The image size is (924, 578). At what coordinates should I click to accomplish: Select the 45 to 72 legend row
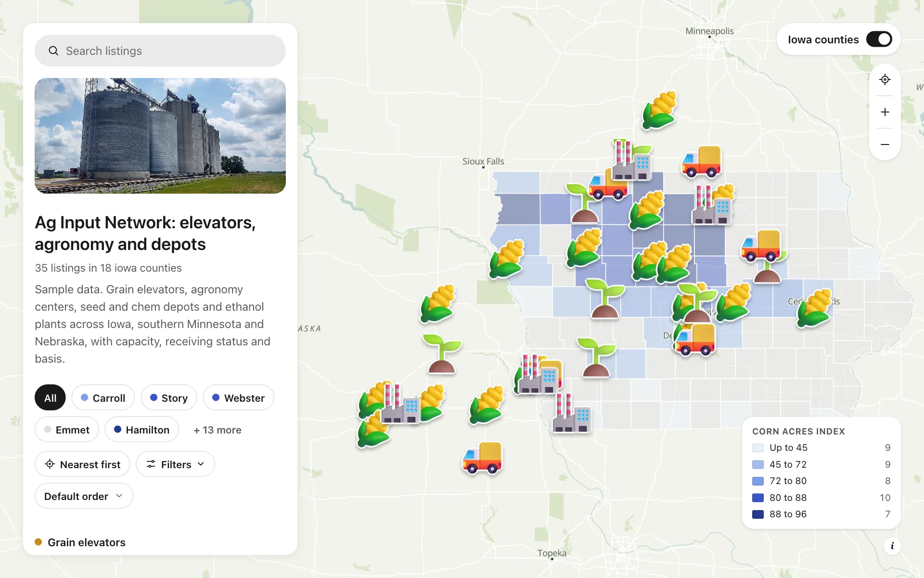coord(821,464)
